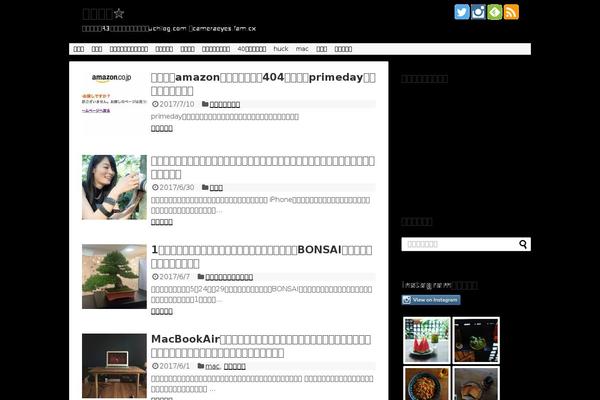Click read-more link under primeday excerpt
This screenshot has height=400, width=600.
click(x=161, y=128)
